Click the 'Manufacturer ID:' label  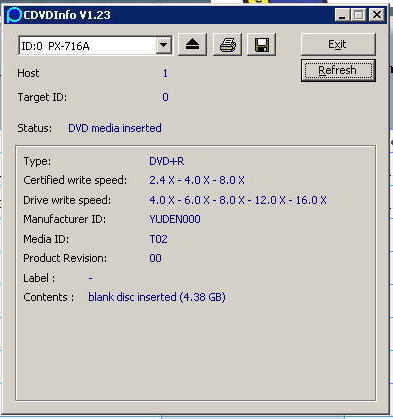pos(64,219)
